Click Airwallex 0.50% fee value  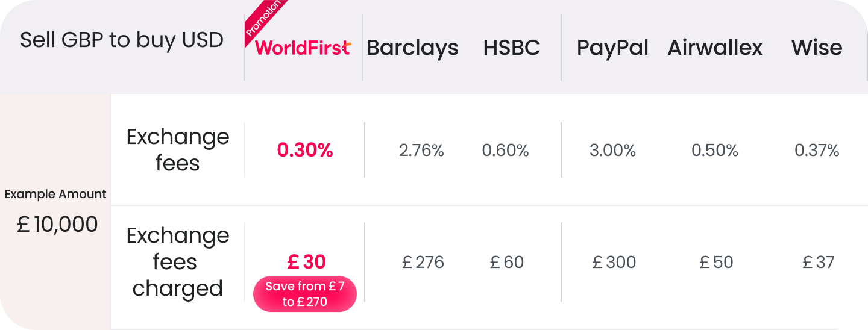pyautogui.click(x=715, y=151)
